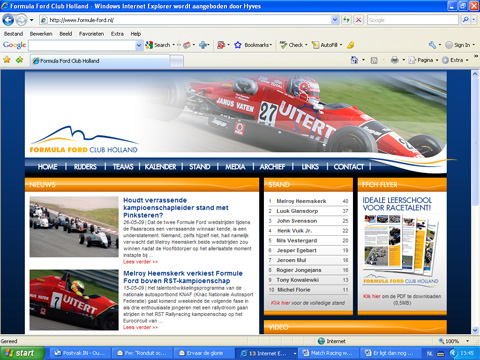Click the Google toolbar wrench settings icon
The height and width of the screenshot is (360, 480).
[432, 45]
